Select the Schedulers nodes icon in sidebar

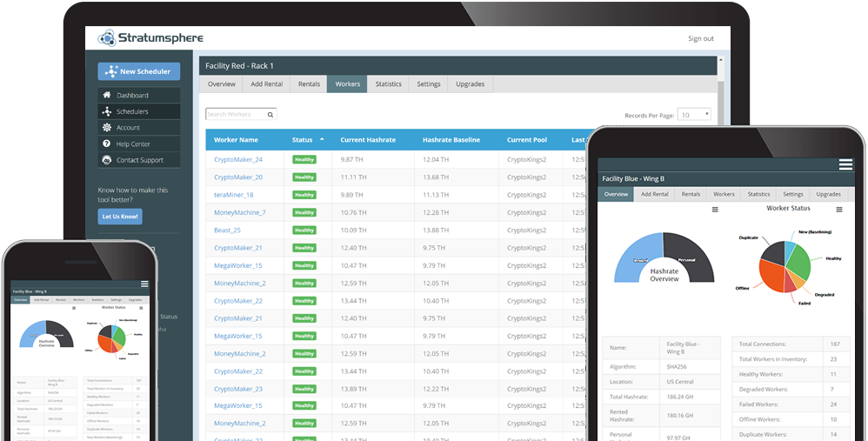coord(107,111)
